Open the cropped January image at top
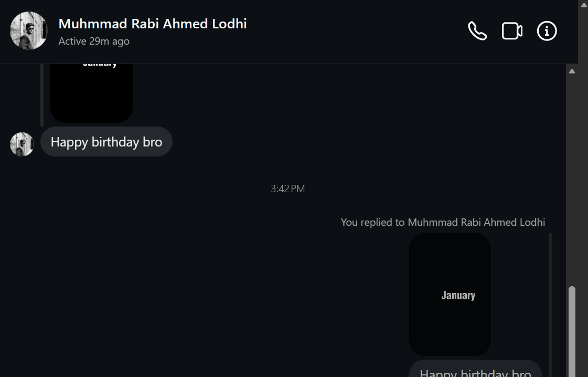Image resolution: width=588 pixels, height=377 pixels. tap(91, 93)
